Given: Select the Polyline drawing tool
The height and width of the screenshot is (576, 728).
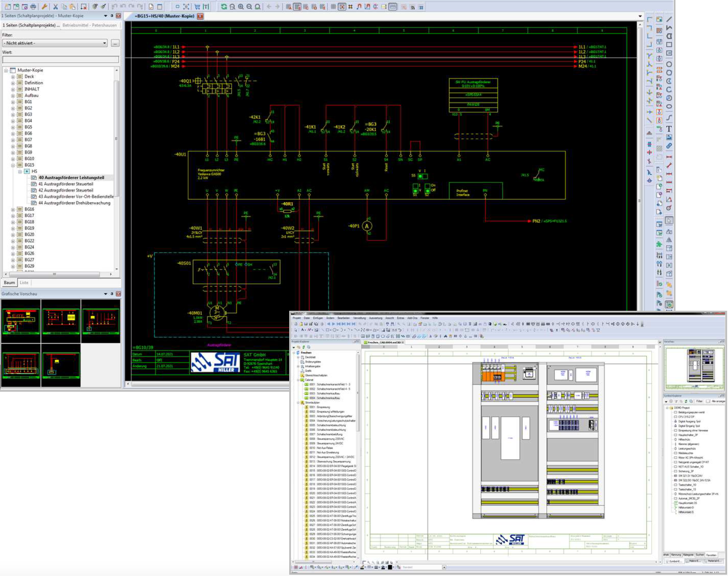Looking at the screenshot, I should 669,28.
